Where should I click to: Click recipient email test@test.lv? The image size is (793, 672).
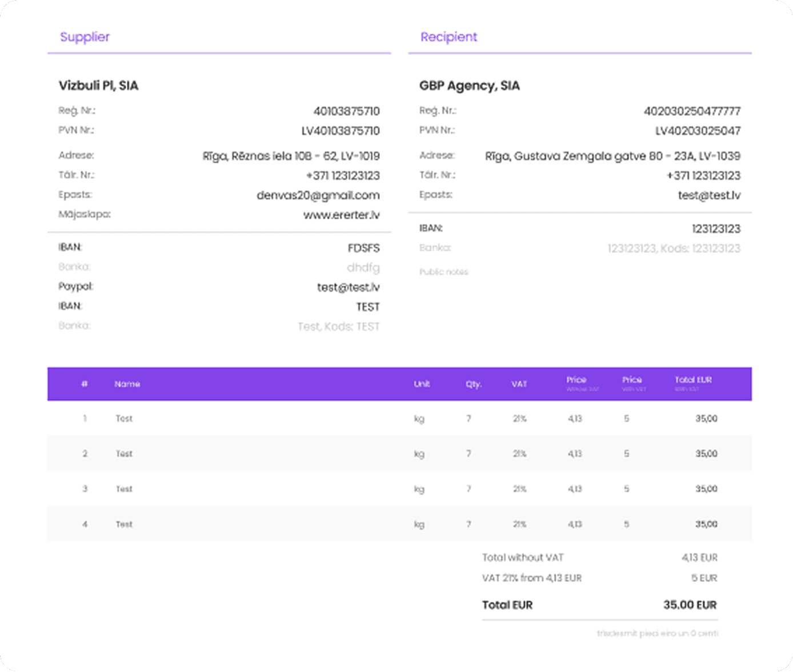coord(709,195)
